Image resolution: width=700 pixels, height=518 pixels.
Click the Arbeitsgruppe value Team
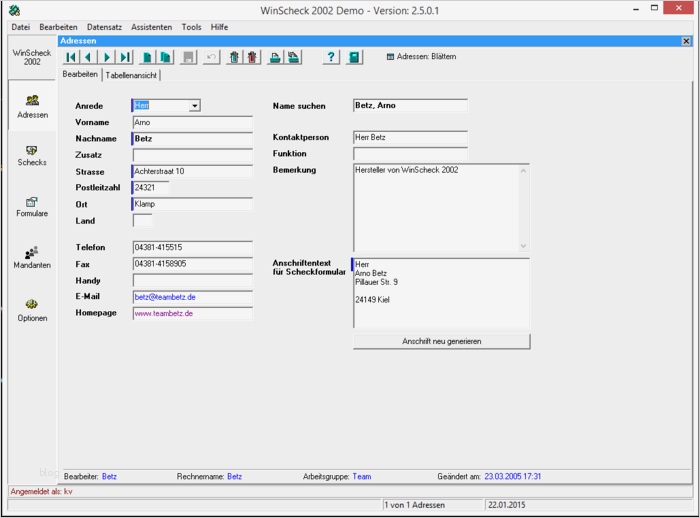362,476
